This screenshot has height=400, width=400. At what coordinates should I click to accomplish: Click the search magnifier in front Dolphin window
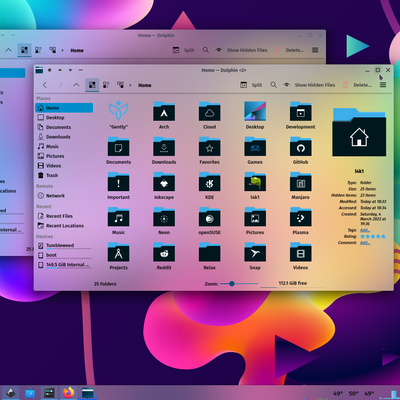[273, 85]
